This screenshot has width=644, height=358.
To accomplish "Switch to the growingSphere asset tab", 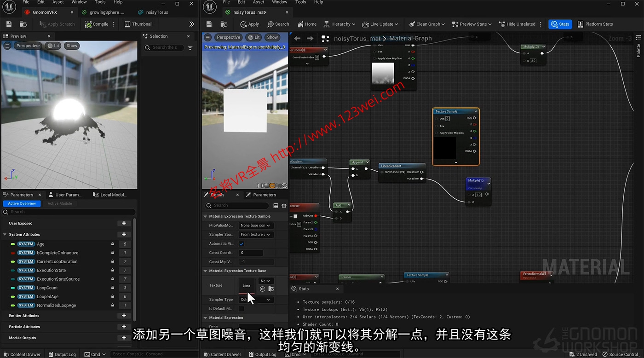I will (105, 12).
